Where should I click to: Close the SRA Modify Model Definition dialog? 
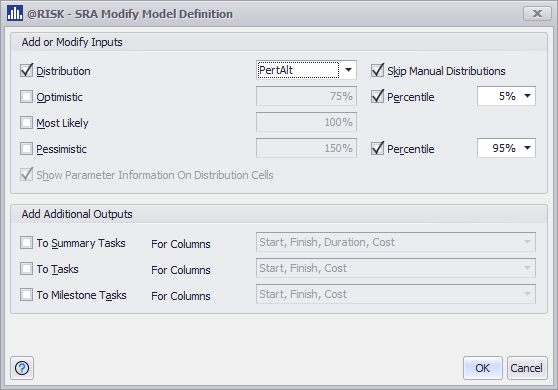click(x=537, y=14)
